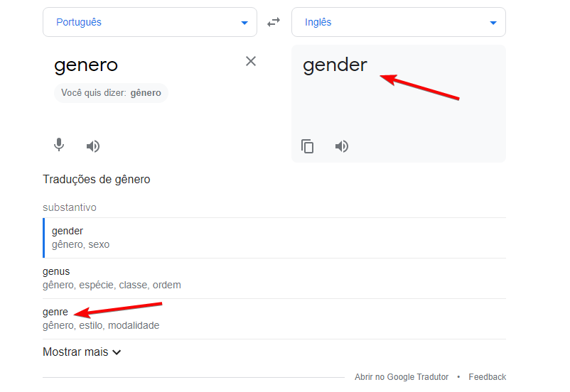Copy the translation to the clipboard
This screenshot has width=570, height=392.
(307, 146)
